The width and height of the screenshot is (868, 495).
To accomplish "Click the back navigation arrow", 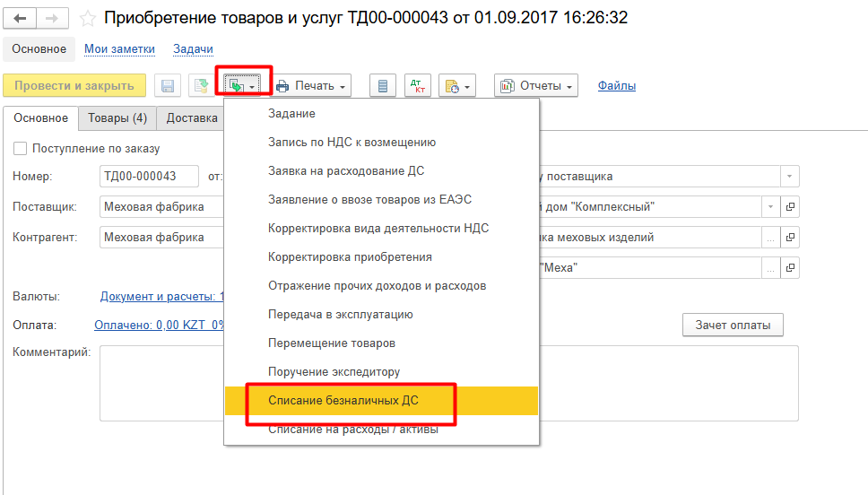I will (20, 18).
